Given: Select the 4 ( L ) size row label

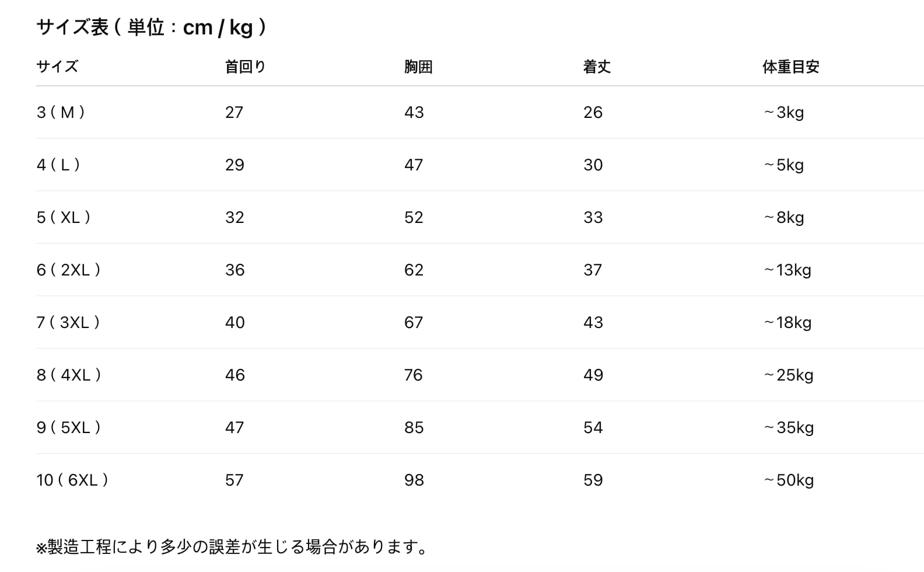Looking at the screenshot, I should tap(58, 165).
